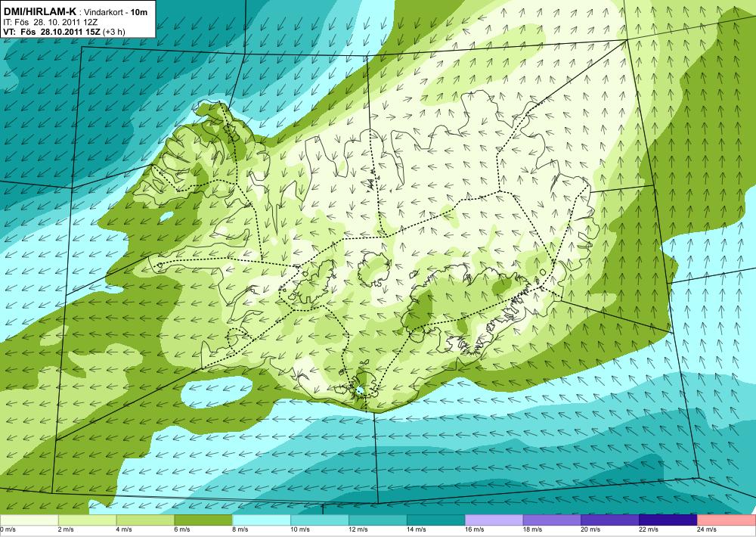The height and width of the screenshot is (537, 756).
Task: Pick the navy swatch for 22–24 m/s
Action: click(x=668, y=520)
